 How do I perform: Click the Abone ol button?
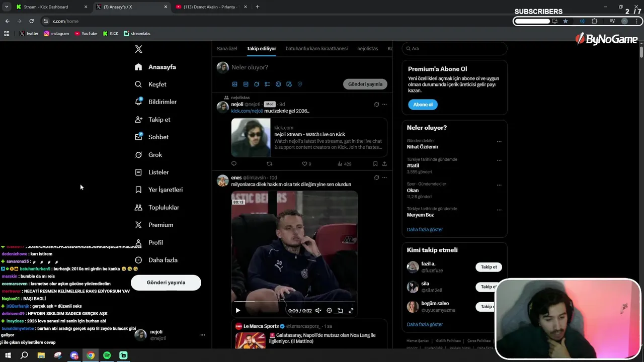click(423, 105)
